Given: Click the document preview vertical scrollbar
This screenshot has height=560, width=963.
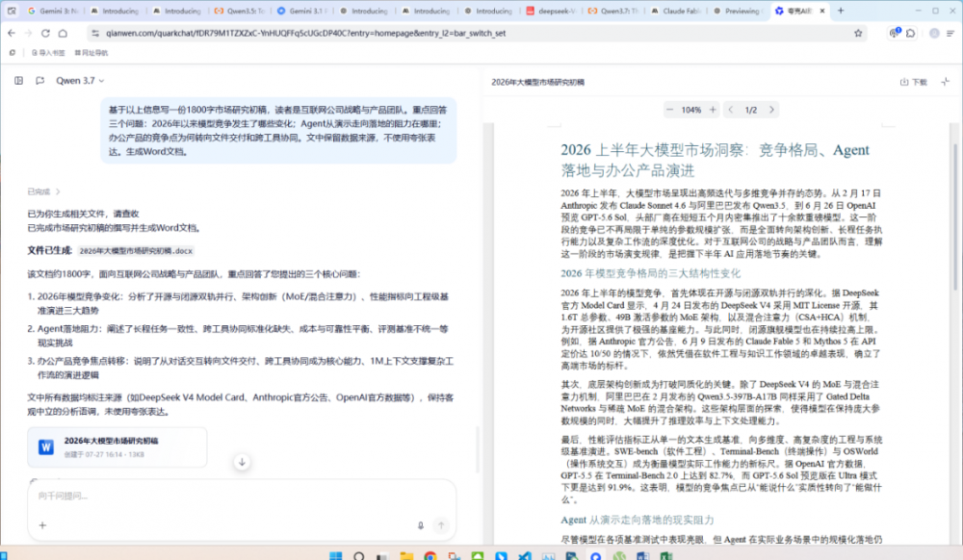Looking at the screenshot, I should tap(955, 216).
